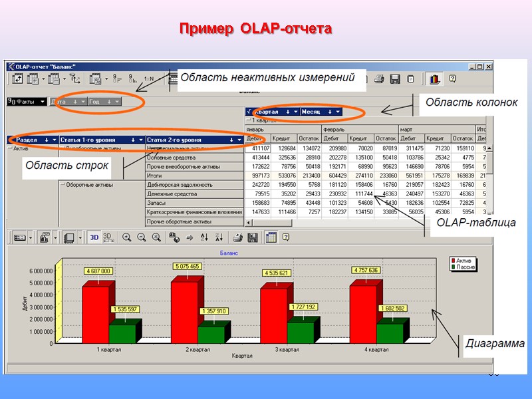Select the 3D chart view mode
Viewport: 532px width, 399px height.
click(x=94, y=236)
